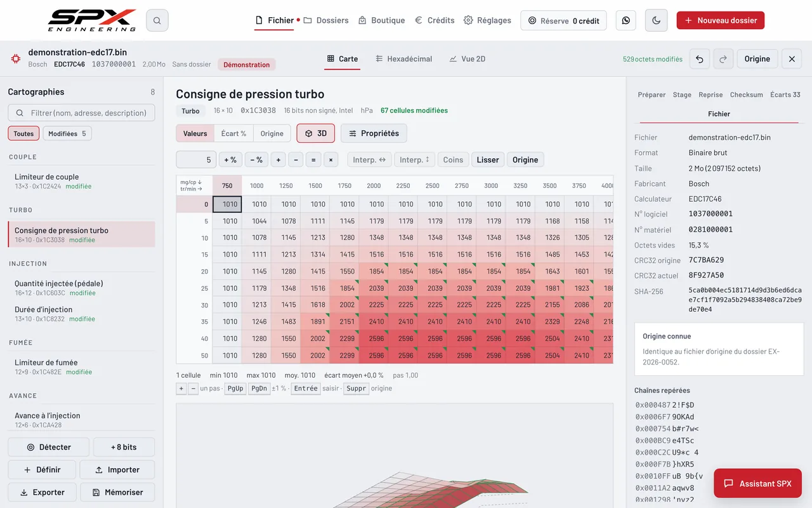
Task: Click the = set-value operation button
Action: pyautogui.click(x=313, y=160)
